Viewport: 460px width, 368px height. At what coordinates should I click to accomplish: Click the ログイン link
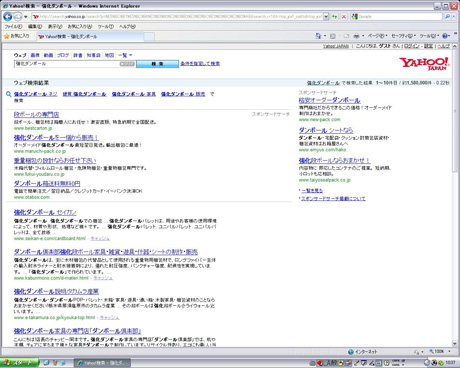pos(412,46)
